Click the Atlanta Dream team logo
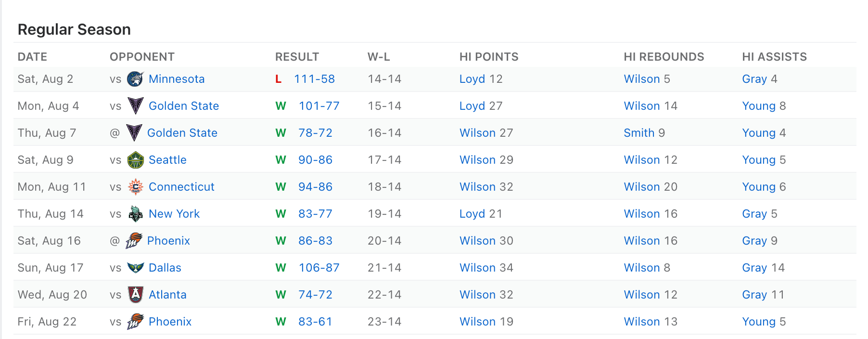 pos(135,295)
